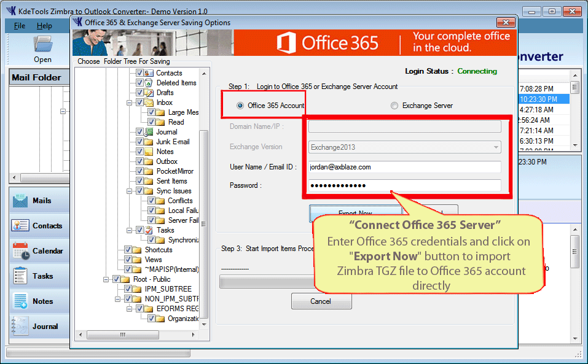Click the vertical scrollbar thumb of folder tree
This screenshot has height=364, width=588.
click(204, 225)
